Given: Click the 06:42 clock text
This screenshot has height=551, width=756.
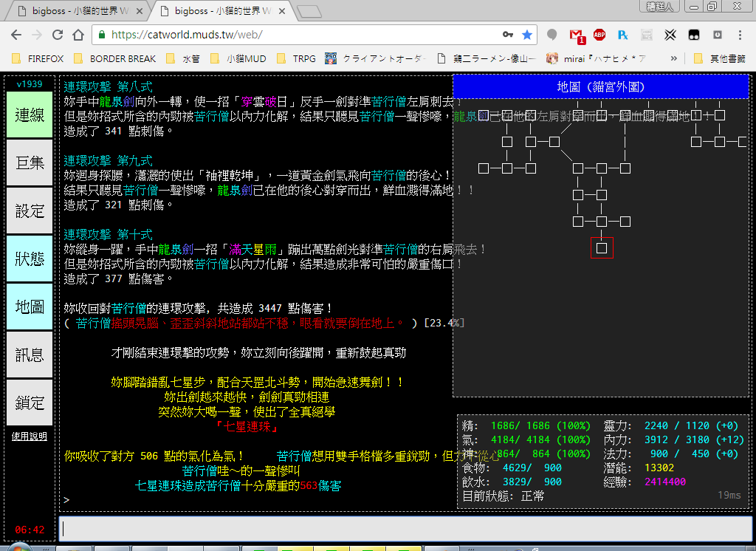Looking at the screenshot, I should point(30,530).
